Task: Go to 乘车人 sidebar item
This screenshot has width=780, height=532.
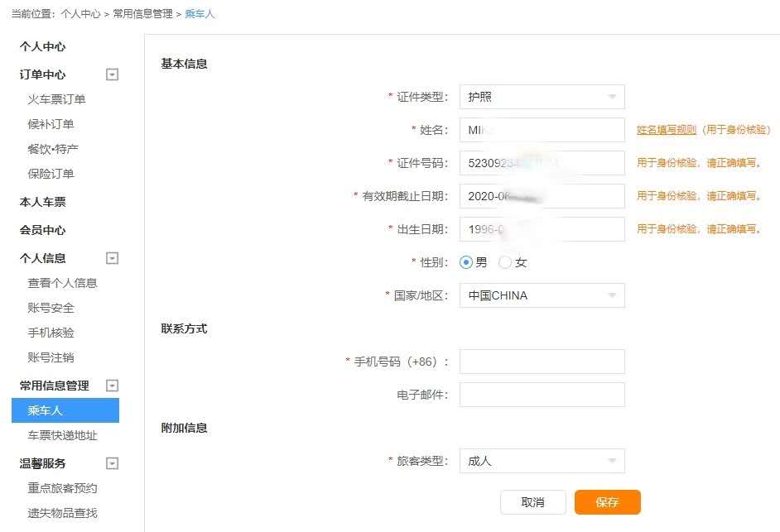Action: click(x=46, y=410)
